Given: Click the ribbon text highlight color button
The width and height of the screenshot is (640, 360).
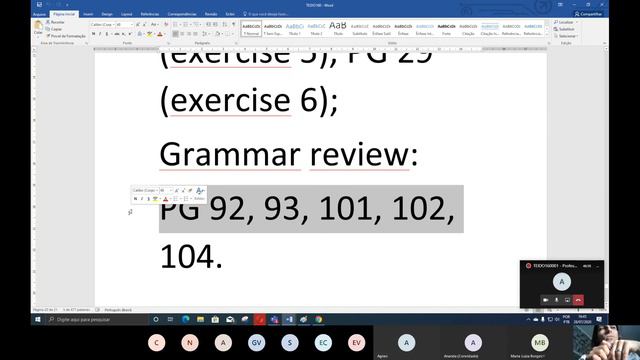Looking at the screenshot, I should [149, 34].
